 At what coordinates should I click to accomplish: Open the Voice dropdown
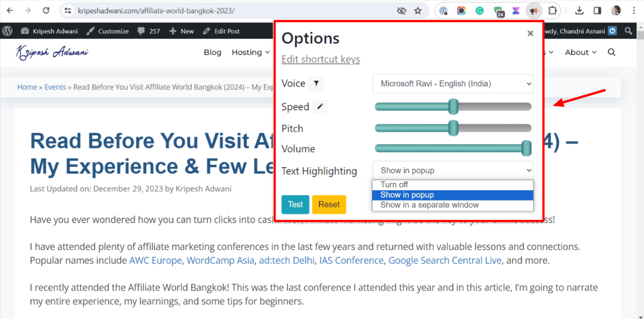point(453,84)
